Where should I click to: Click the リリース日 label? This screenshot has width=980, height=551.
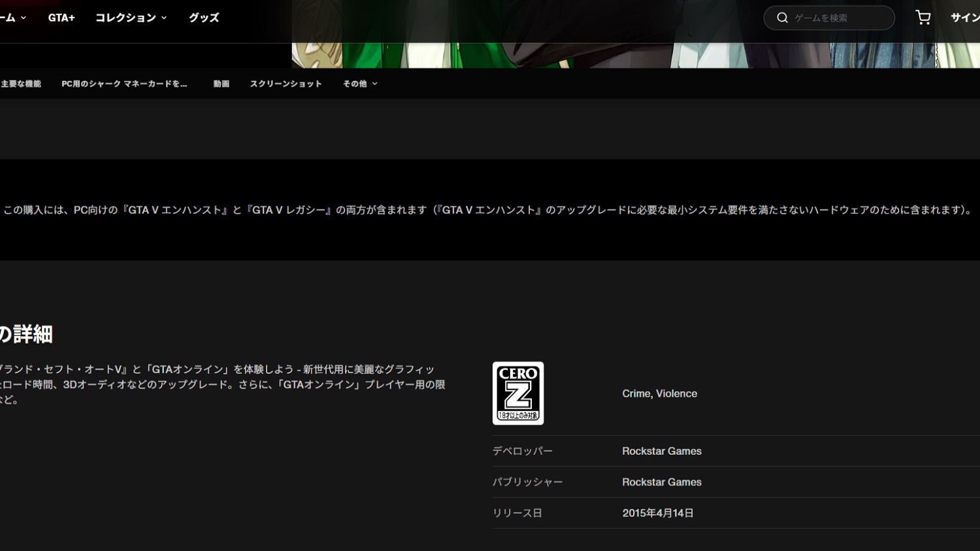pyautogui.click(x=517, y=513)
